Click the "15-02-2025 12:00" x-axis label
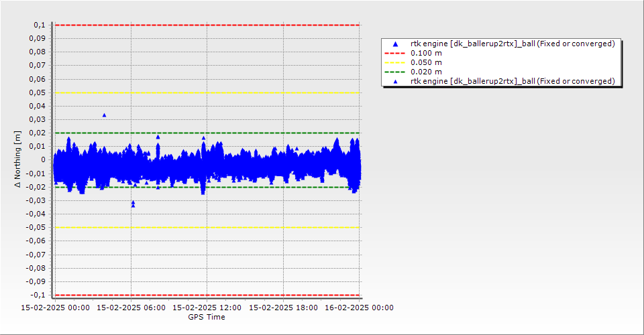 207,308
